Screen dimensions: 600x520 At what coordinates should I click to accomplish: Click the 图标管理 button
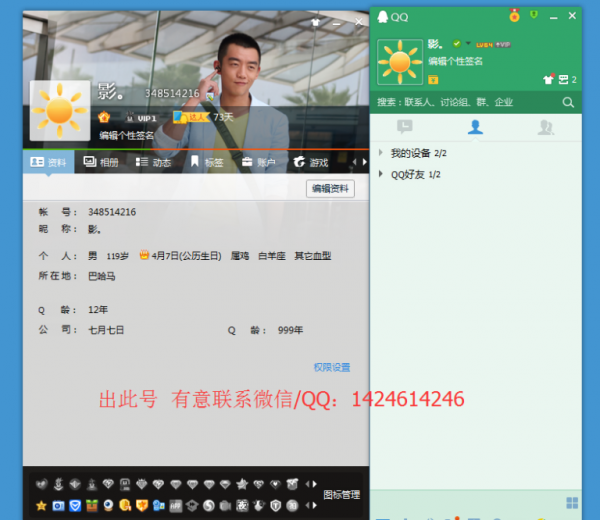(341, 495)
